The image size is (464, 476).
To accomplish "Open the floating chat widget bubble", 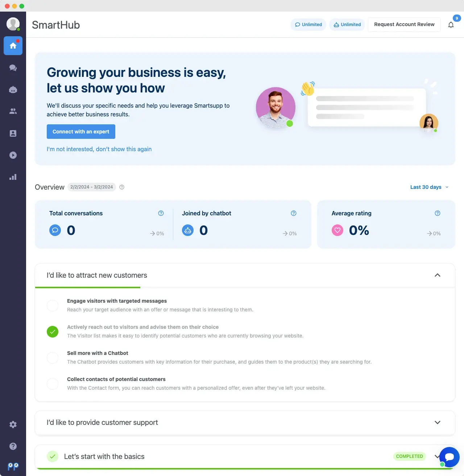I will point(449,457).
